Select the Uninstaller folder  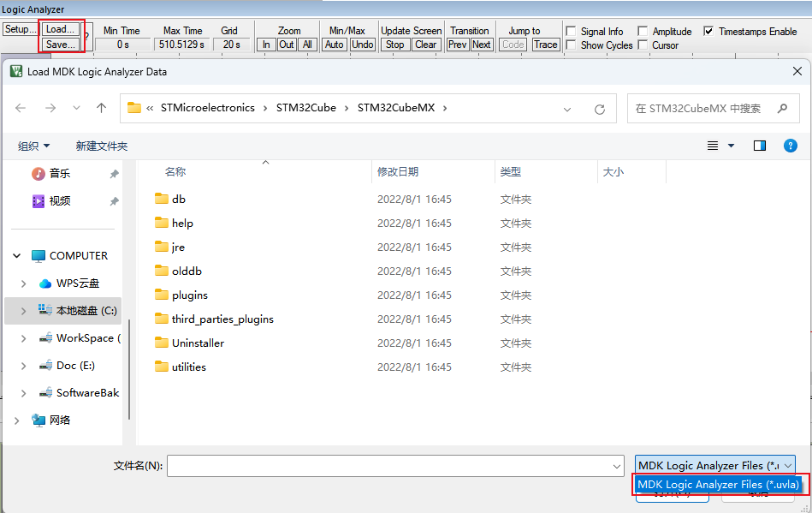click(x=198, y=343)
